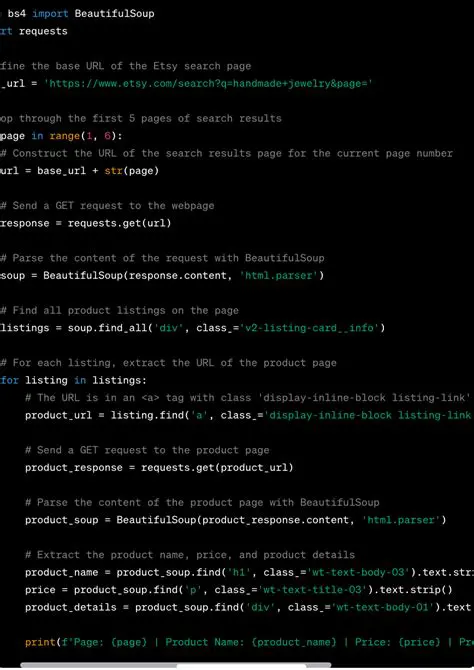Click 'wt-text-body-01' class string
This screenshot has height=670, width=474.
pos(383,608)
